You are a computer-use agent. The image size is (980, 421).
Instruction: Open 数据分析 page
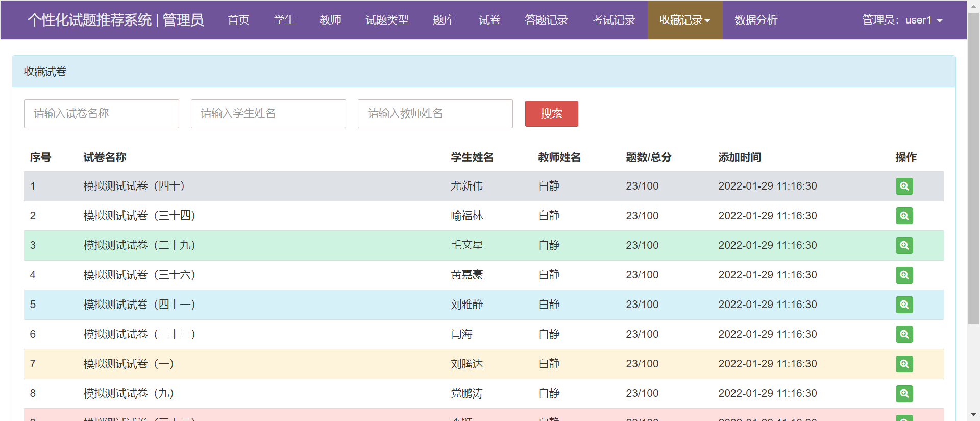point(756,20)
